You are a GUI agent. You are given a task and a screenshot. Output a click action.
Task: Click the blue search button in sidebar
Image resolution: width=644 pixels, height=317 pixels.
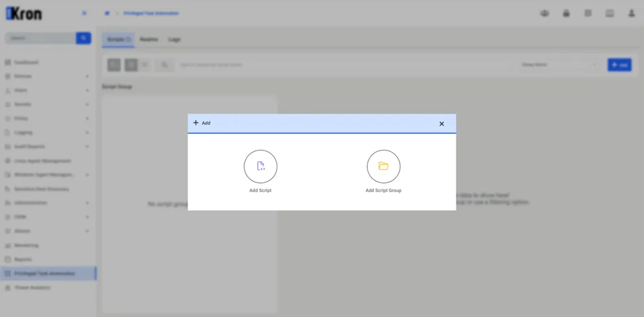(83, 38)
